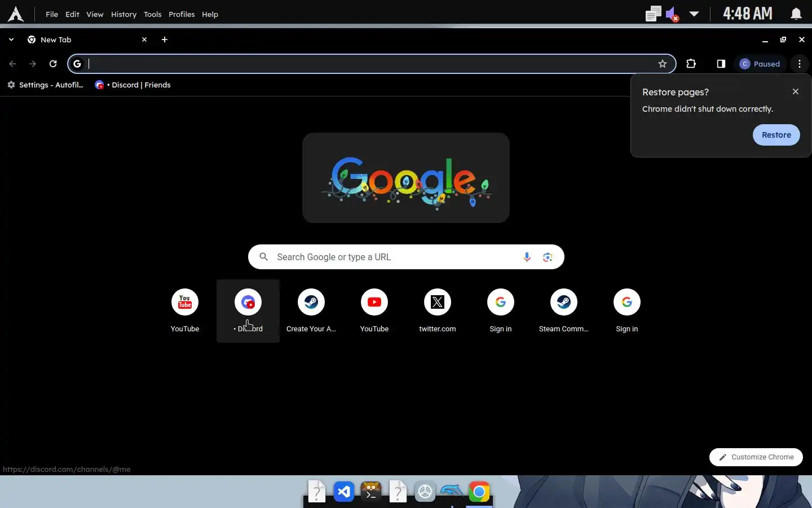Open the File menu
This screenshot has height=508, width=812.
52,14
